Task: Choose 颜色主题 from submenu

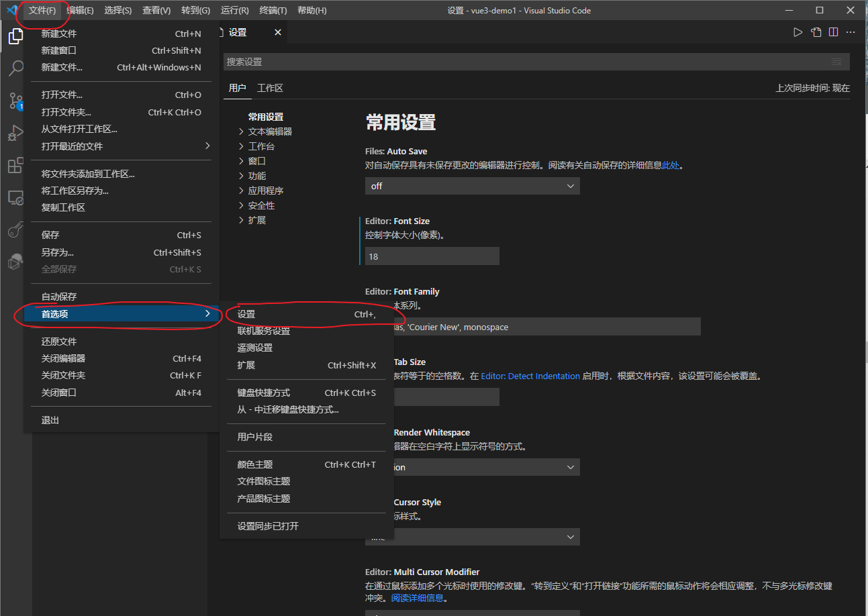Action: click(307, 464)
